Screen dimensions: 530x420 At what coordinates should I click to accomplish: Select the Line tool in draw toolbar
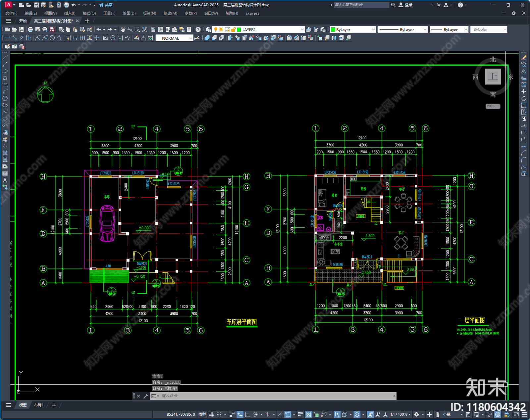tap(5, 58)
